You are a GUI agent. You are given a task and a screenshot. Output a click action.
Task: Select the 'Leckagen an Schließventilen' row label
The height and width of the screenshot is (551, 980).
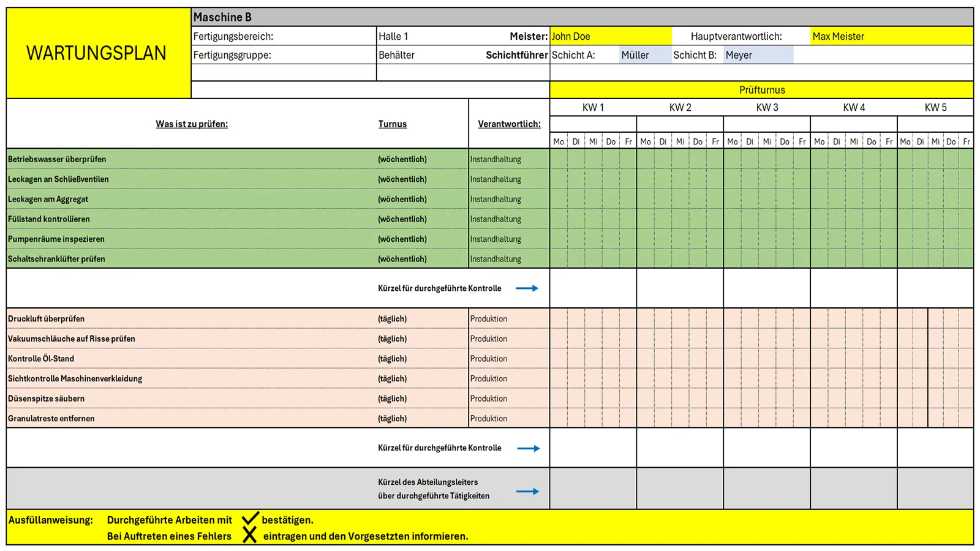[x=58, y=179]
